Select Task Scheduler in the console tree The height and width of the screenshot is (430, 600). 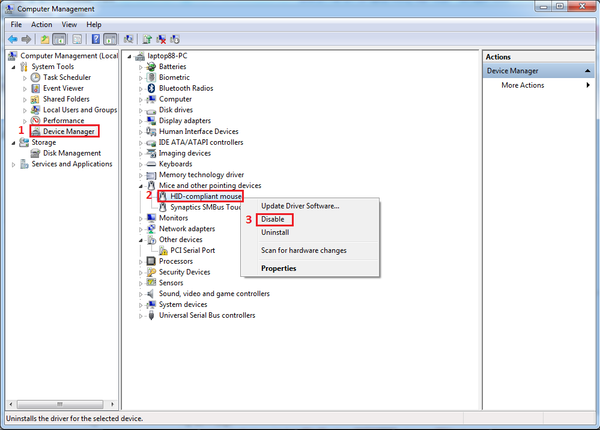pyautogui.click(x=67, y=77)
